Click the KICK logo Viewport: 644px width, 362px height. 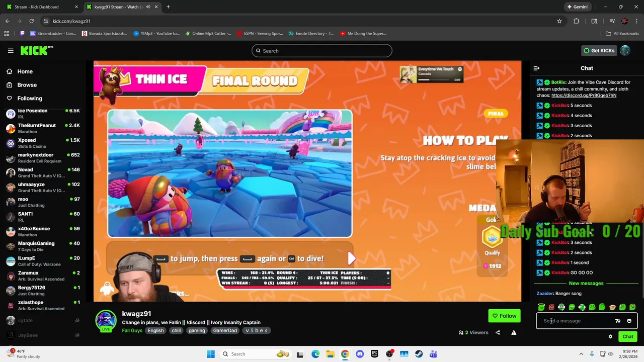[36, 50]
